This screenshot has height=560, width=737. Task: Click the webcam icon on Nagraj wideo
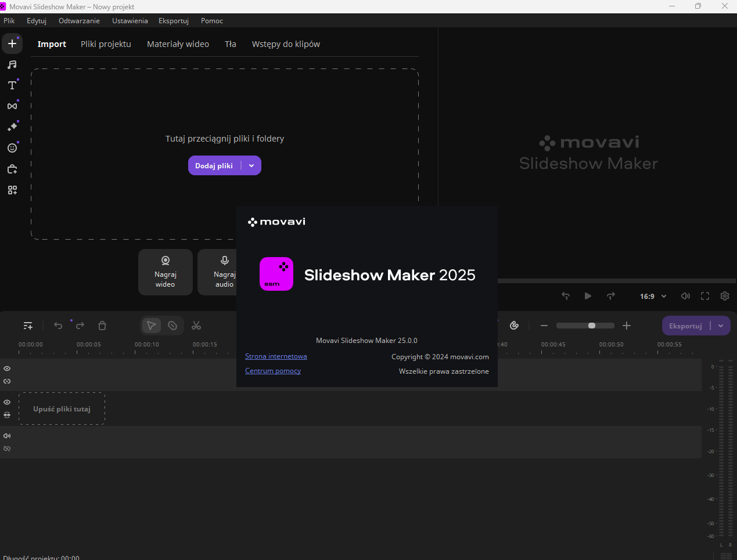tap(166, 261)
